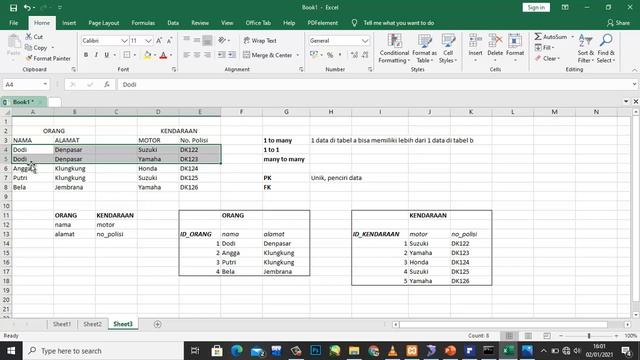The height and width of the screenshot is (360, 640).
Task: Expand the font size dropdown
Action: click(x=148, y=40)
